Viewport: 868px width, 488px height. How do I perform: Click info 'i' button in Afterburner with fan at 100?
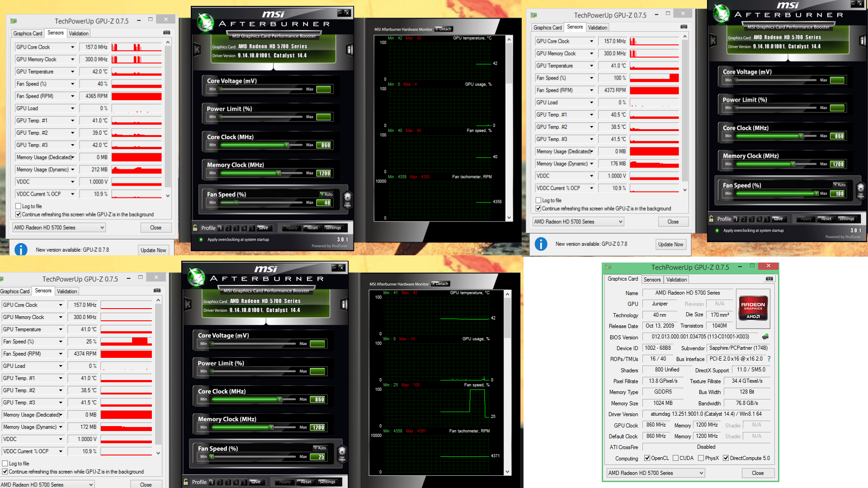(862, 41)
